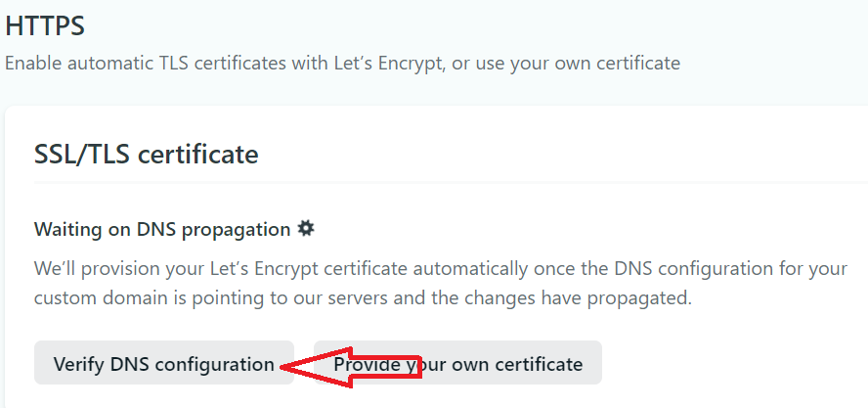Click the spinning gear icon beside DNS propagation

(x=306, y=228)
